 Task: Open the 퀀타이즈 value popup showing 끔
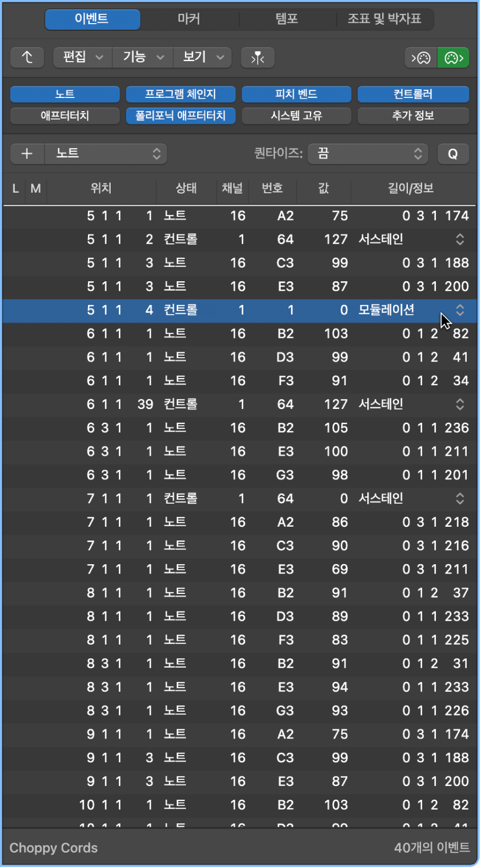[x=368, y=154]
